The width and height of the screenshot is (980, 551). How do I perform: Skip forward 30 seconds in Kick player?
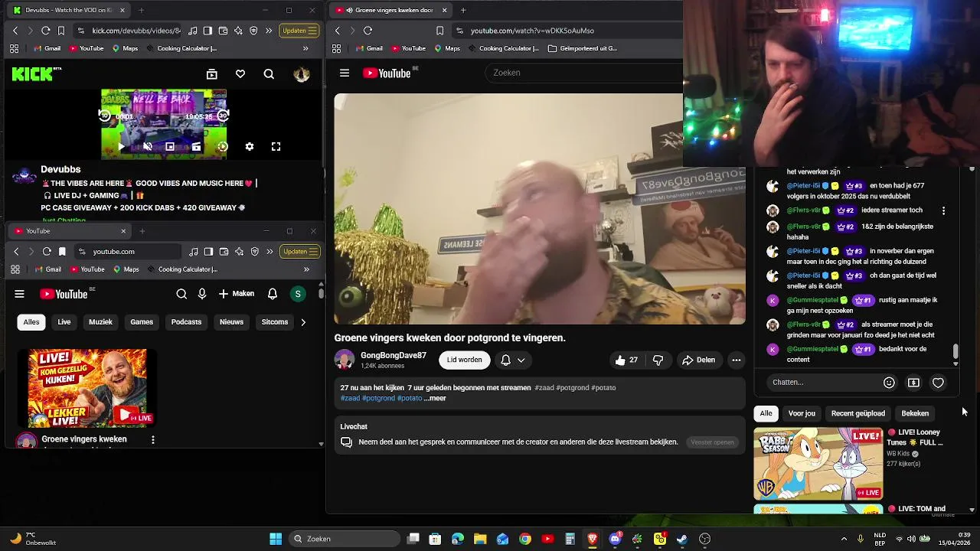pyautogui.click(x=223, y=116)
